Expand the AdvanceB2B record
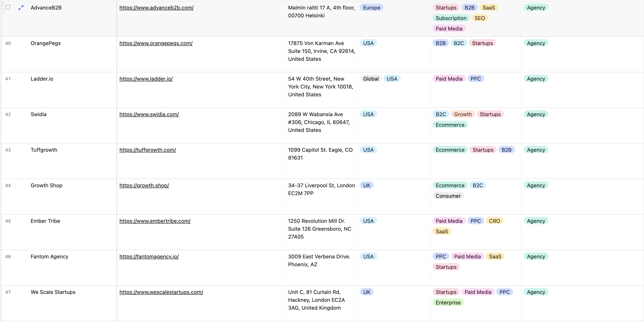Screen dimensions: 644x322 (21, 7)
